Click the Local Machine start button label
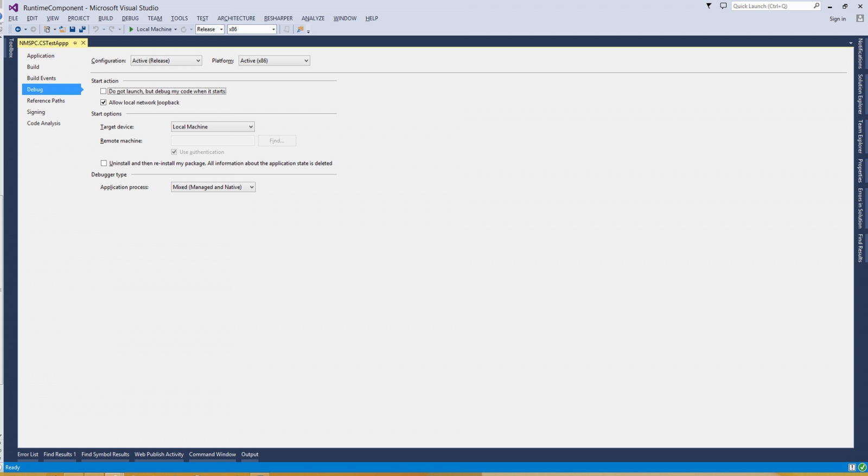Viewport: 868px width, 476px height. click(x=154, y=29)
